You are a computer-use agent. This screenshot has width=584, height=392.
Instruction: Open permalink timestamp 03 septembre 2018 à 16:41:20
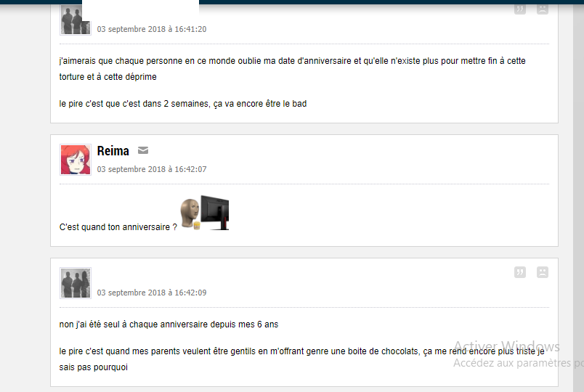152,29
